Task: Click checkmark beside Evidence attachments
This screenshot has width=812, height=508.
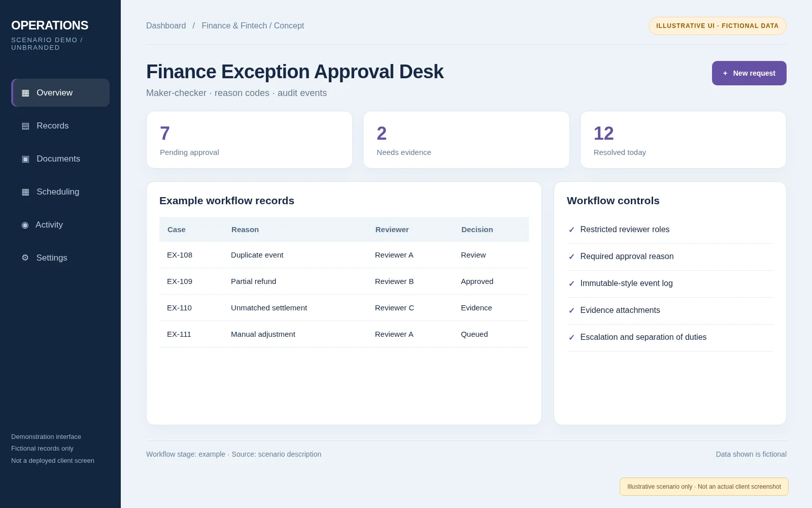Action: coord(571,310)
